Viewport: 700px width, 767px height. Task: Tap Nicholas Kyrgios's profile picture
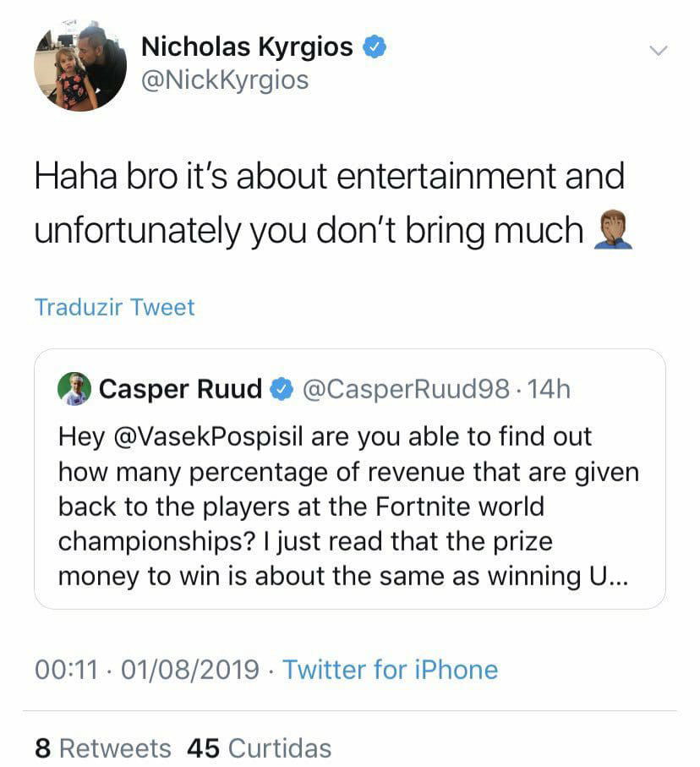click(80, 65)
